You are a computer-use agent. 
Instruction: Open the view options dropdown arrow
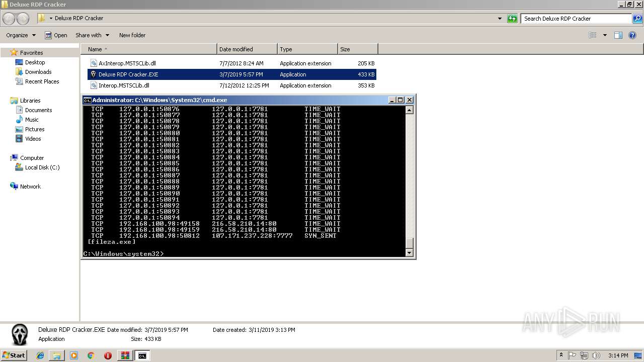[605, 35]
